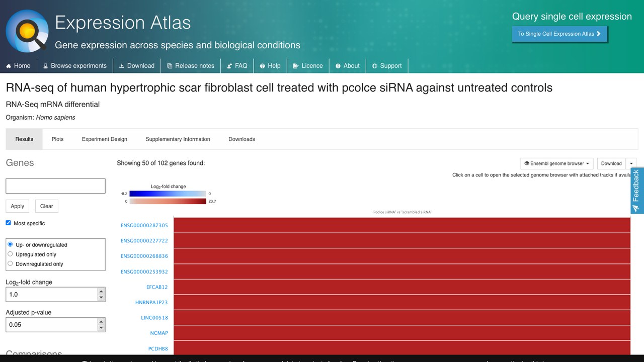Viewport: 644px width, 362px height.
Task: Switch to the Downloads tab
Action: pos(242,139)
